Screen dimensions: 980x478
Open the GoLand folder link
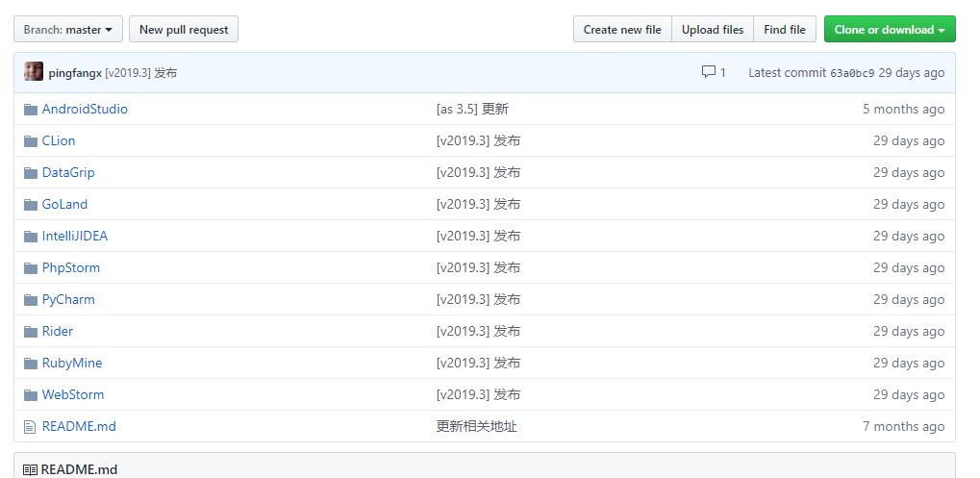(65, 204)
